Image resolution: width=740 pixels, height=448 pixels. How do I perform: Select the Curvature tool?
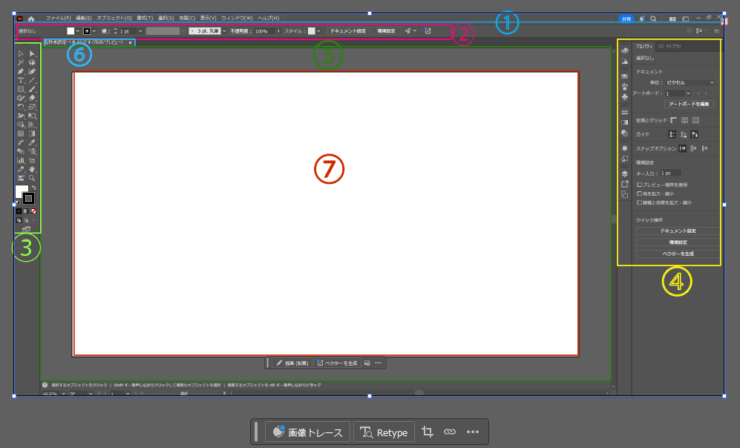click(x=32, y=71)
